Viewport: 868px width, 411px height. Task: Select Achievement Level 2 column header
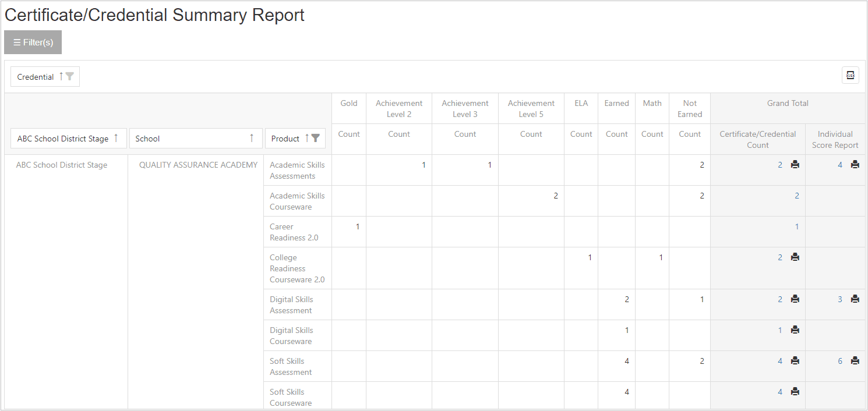click(399, 108)
